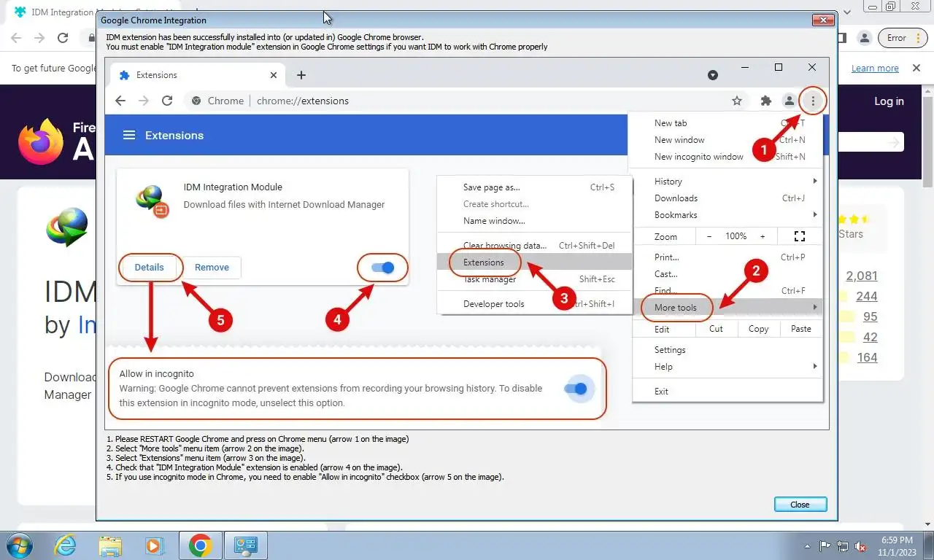Click the add-ons search field arrow
The width and height of the screenshot is (934, 560).
[x=894, y=142]
